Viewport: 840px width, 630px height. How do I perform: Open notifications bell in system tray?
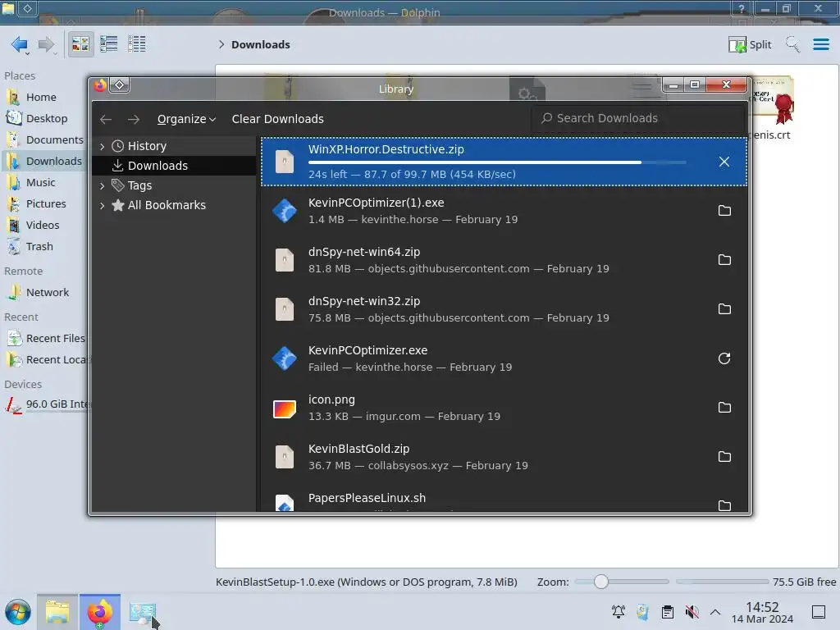[619, 612]
